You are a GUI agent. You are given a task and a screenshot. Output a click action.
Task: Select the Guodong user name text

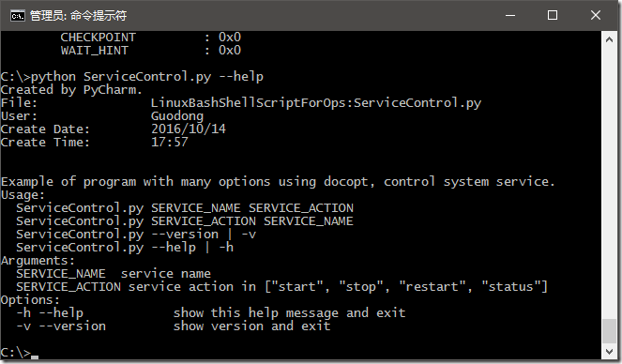(177, 116)
